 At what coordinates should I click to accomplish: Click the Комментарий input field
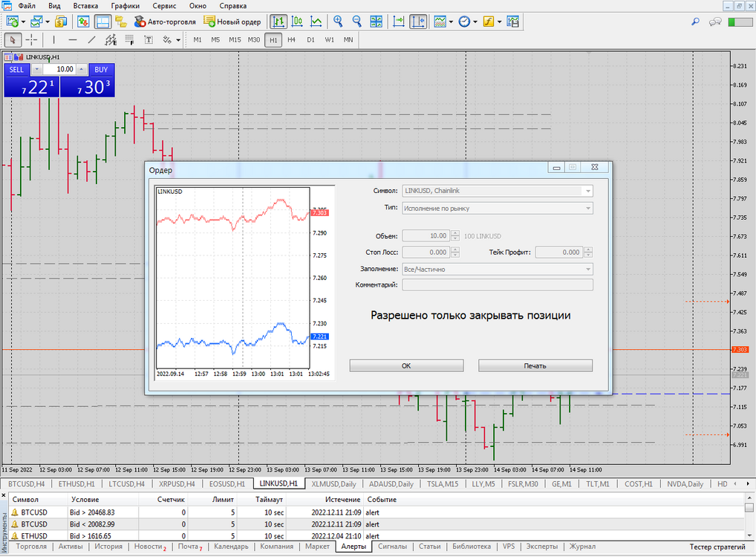coord(498,285)
